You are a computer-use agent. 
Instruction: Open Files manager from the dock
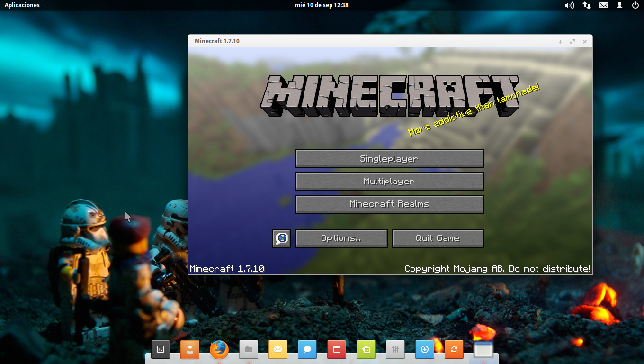[x=249, y=350]
